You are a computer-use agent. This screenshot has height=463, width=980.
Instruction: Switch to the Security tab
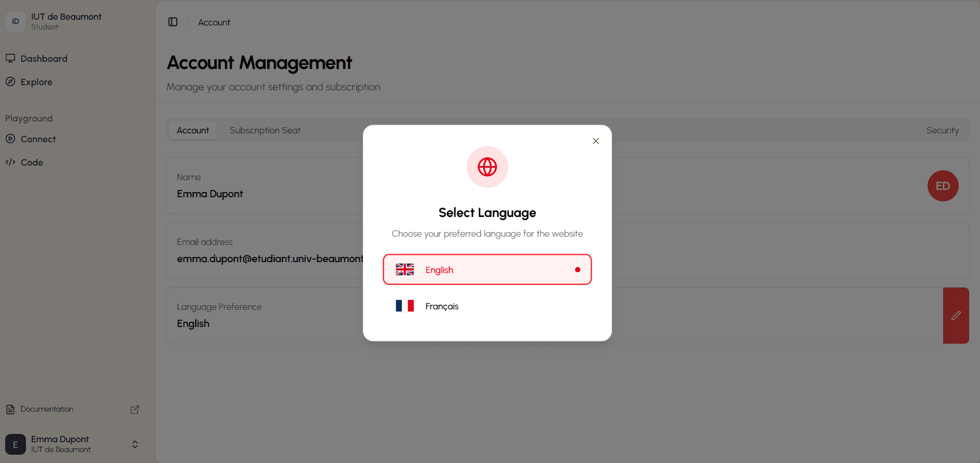[943, 130]
